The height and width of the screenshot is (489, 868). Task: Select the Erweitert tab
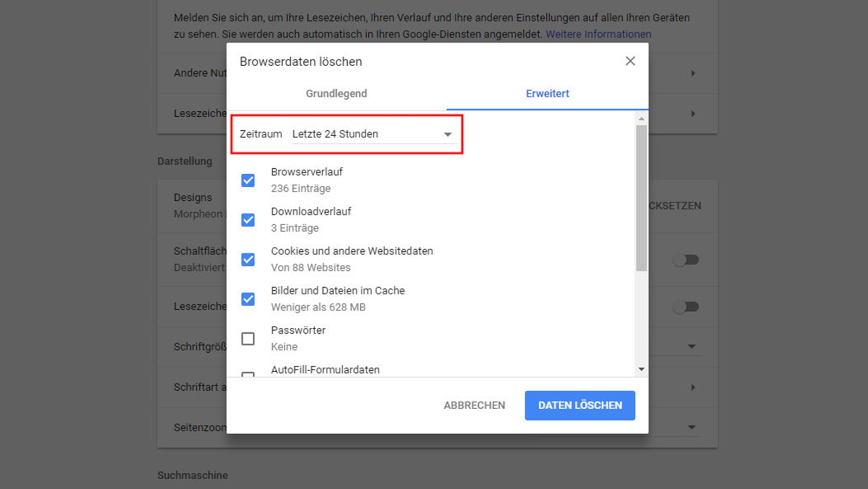tap(547, 93)
